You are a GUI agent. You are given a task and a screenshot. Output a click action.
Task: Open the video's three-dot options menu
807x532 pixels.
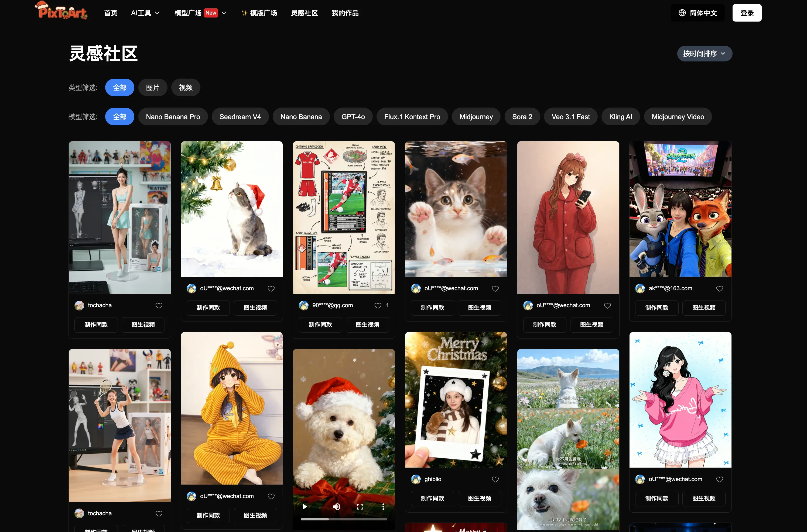point(383,507)
